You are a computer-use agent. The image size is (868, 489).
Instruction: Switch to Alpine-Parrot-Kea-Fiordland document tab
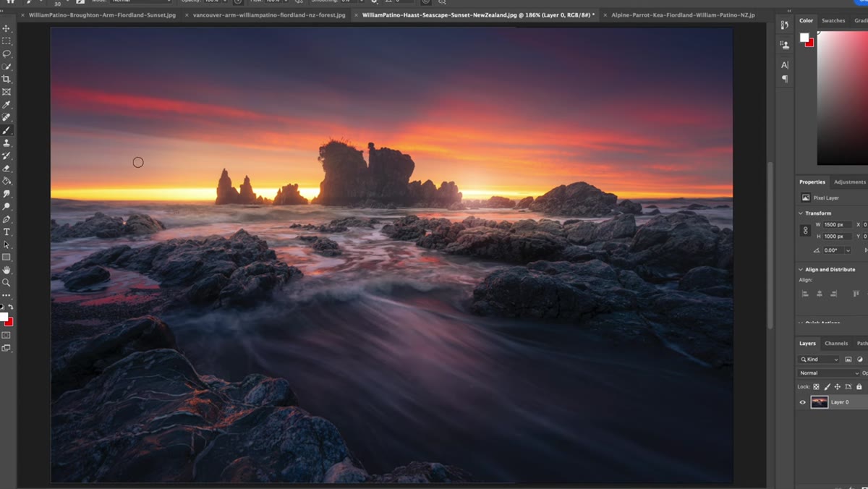[x=683, y=14]
